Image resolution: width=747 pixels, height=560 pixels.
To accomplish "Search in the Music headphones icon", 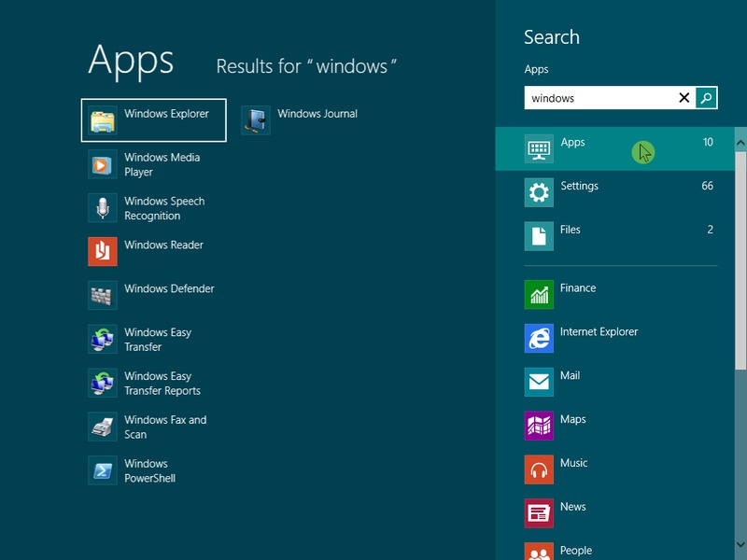I will tap(539, 469).
